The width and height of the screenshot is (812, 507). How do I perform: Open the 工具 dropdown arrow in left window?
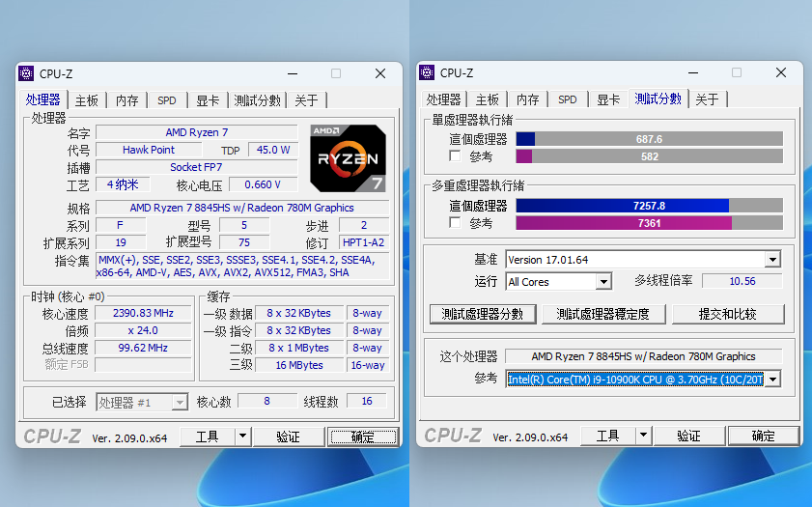click(242, 437)
